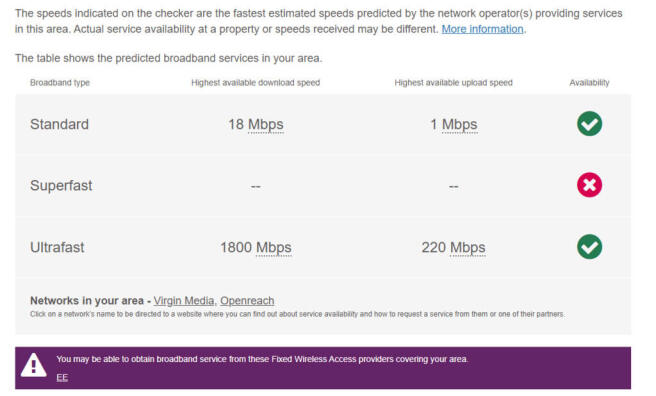656x396 pixels.
Task: Open the Virgin Media network link
Action: point(184,301)
